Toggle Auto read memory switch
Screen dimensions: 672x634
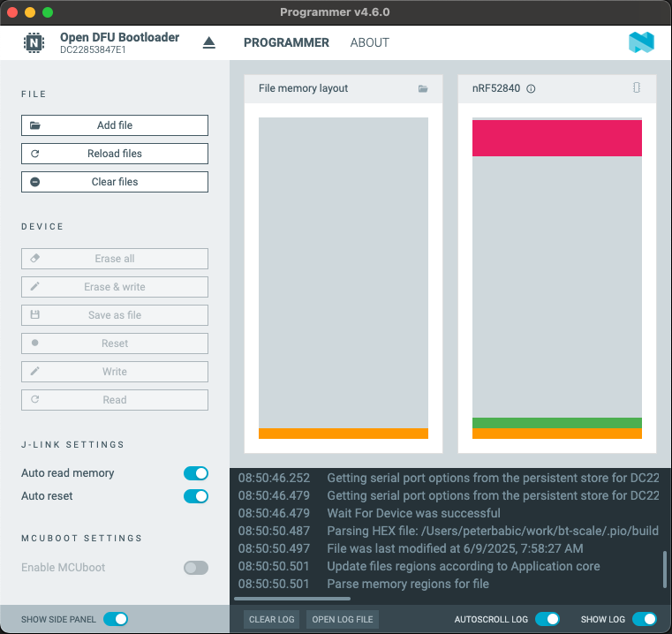[196, 473]
